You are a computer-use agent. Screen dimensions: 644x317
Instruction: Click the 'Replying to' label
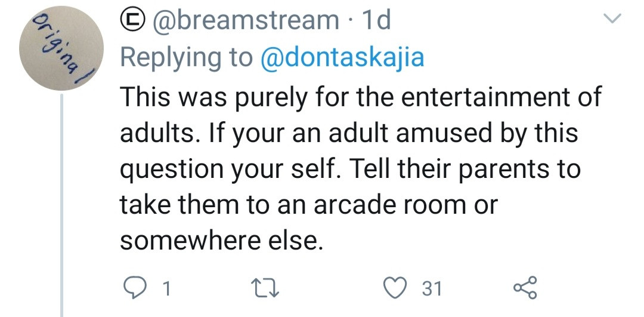pos(186,57)
